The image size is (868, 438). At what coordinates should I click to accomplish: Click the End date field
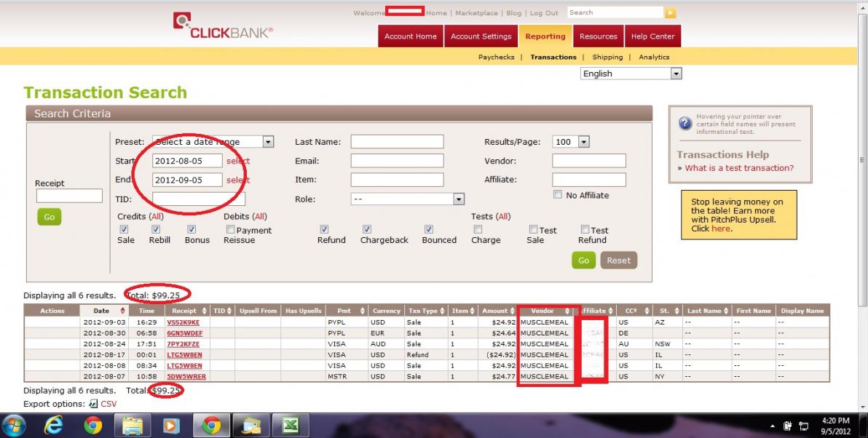tap(187, 180)
